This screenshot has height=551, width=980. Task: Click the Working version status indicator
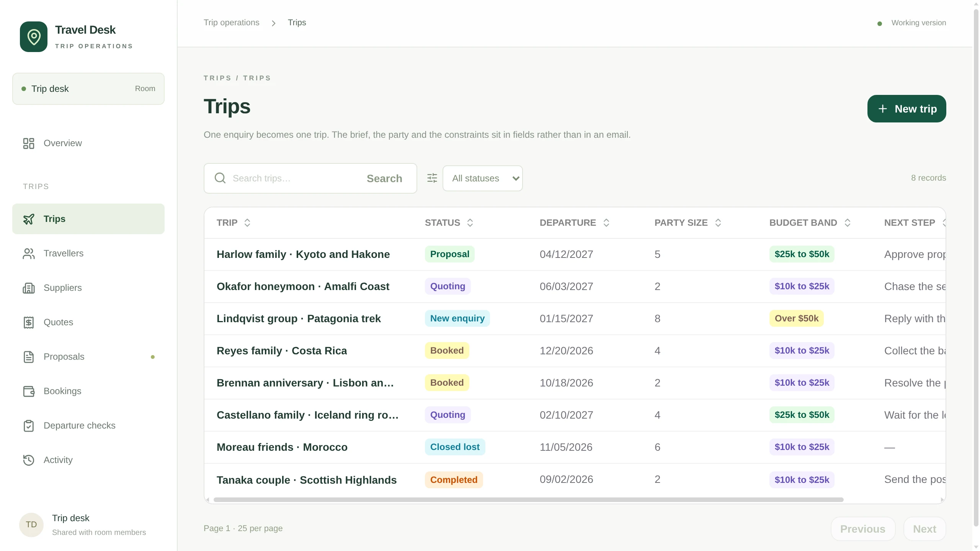pos(912,23)
